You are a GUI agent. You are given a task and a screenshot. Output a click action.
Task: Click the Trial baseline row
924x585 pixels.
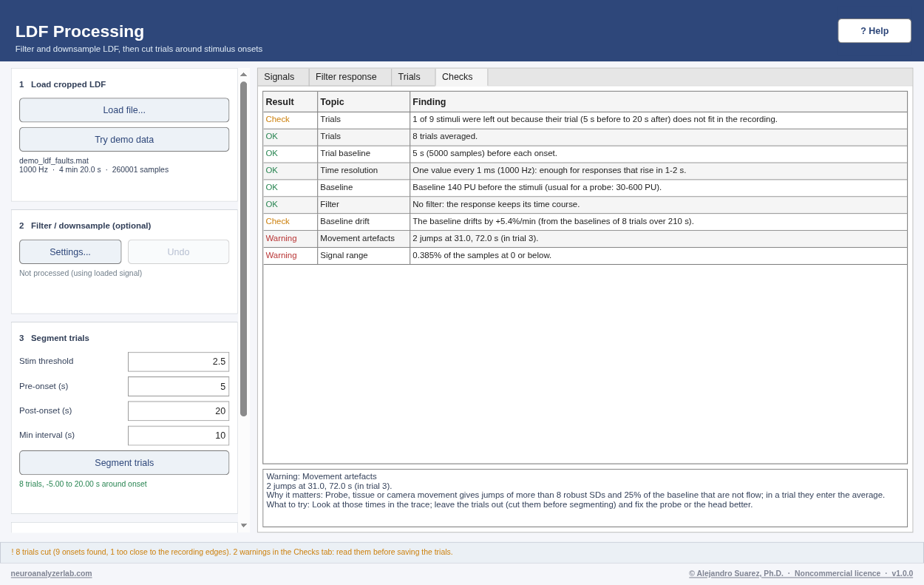pos(585,154)
